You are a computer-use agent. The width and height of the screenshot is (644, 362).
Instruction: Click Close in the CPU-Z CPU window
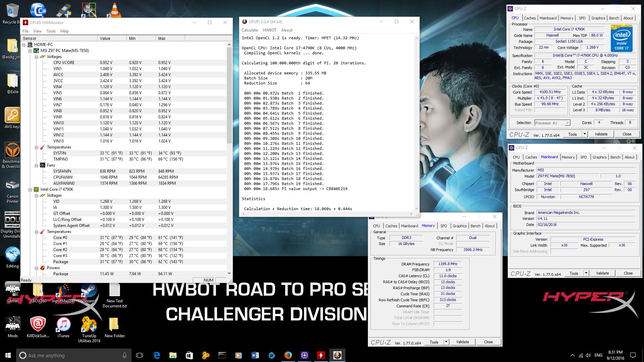coord(627,134)
